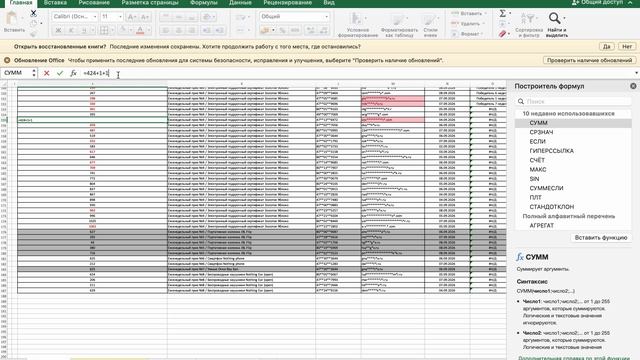Open Удалить cells dropdown
This screenshot has width=640, height=360.
pyautogui.click(x=468, y=24)
